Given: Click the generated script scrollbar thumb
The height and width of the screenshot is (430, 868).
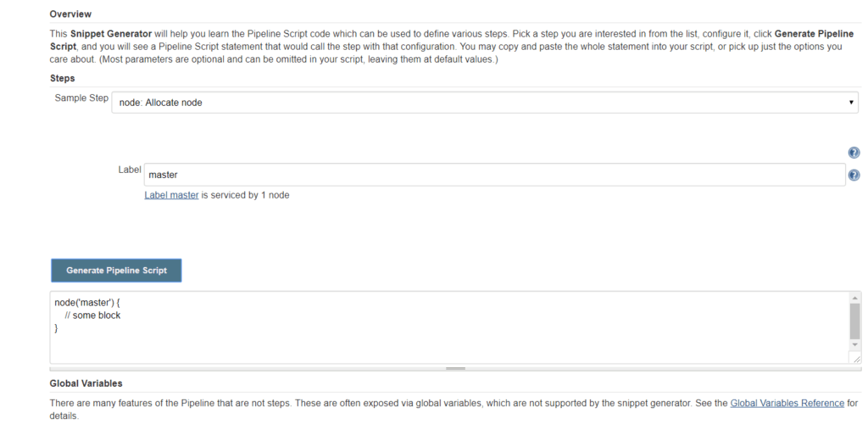Looking at the screenshot, I should pos(855,321).
